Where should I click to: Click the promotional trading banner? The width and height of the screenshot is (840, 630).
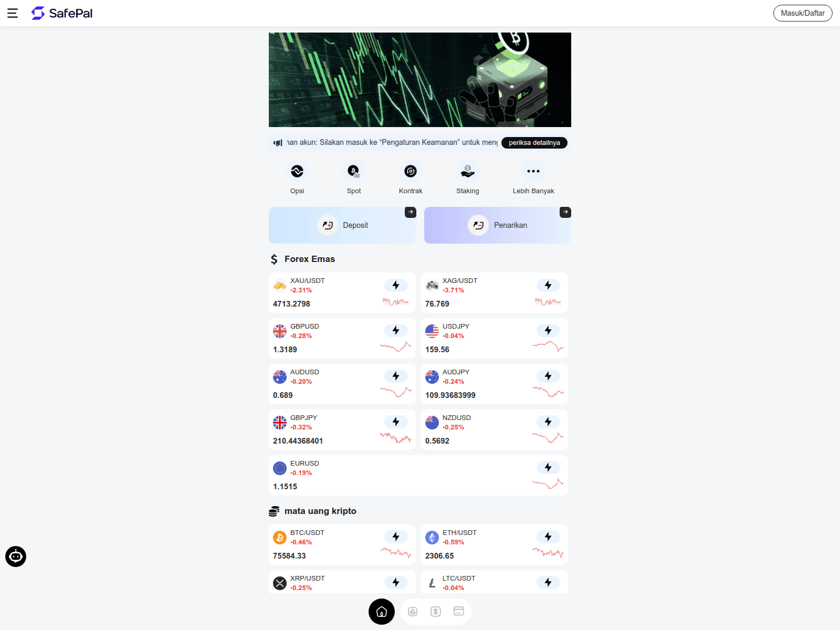(420, 80)
